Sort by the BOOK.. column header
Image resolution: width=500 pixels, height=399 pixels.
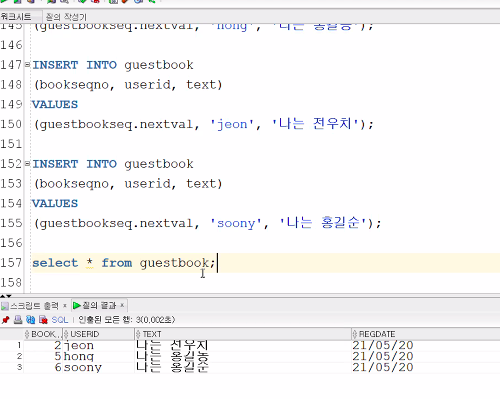tap(43, 334)
